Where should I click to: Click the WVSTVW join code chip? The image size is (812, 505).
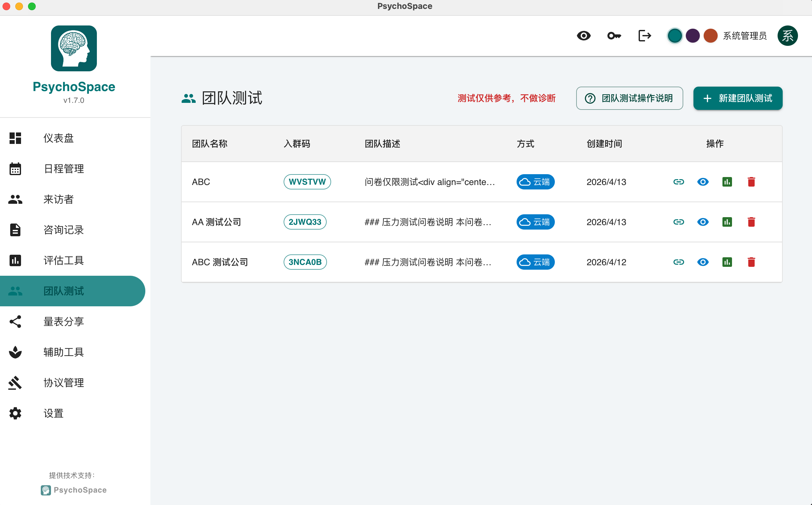pyautogui.click(x=307, y=182)
